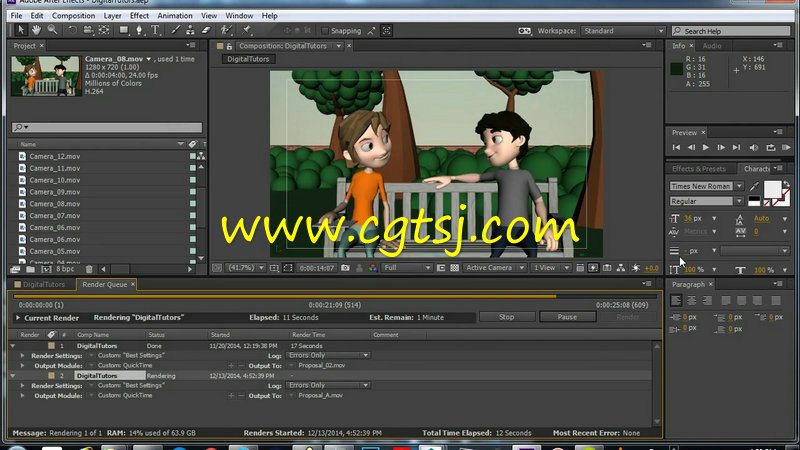Select the Selection arrow tool
The image size is (800, 450).
tap(20, 31)
